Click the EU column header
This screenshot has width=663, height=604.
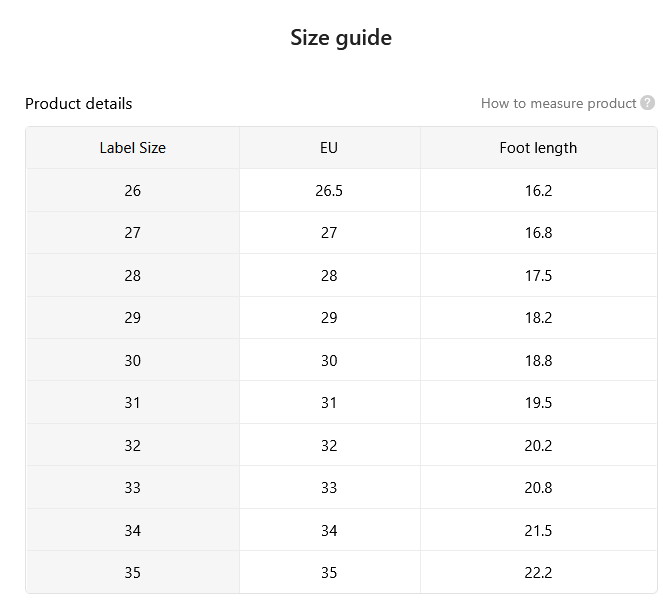coord(329,148)
